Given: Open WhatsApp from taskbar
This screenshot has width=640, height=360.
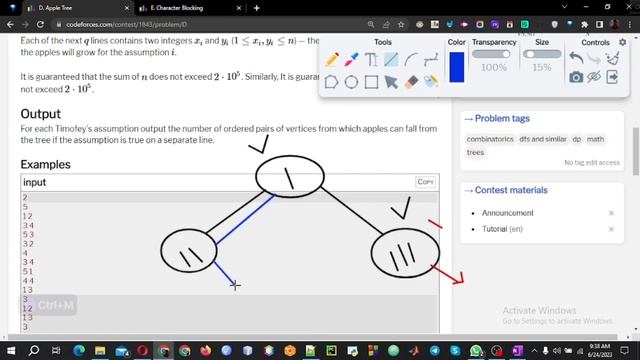Looking at the screenshot, I should coord(476,351).
